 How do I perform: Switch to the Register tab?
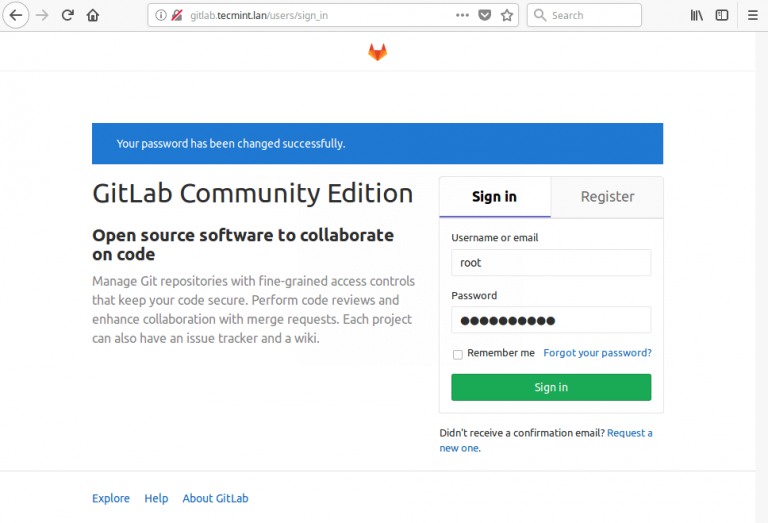[x=607, y=197]
